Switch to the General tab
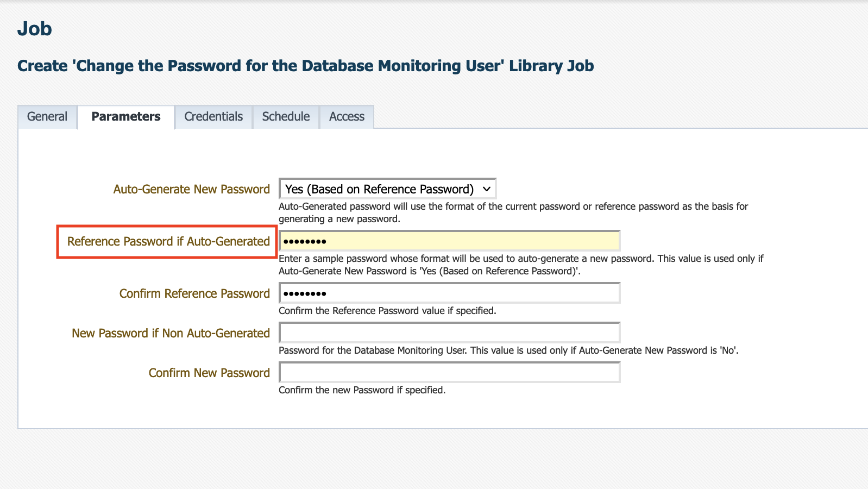The width and height of the screenshot is (868, 489). [47, 117]
